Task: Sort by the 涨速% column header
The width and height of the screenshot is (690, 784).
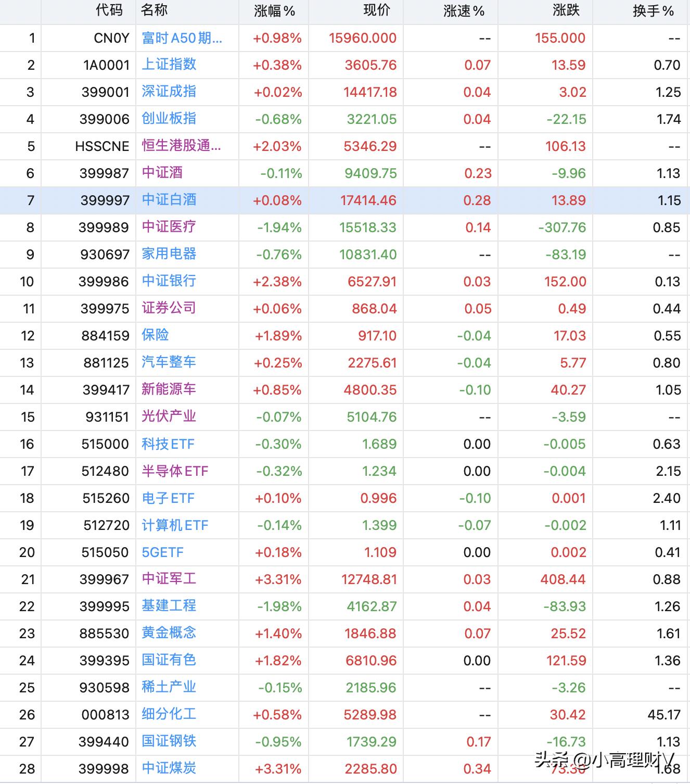Action: (x=464, y=11)
